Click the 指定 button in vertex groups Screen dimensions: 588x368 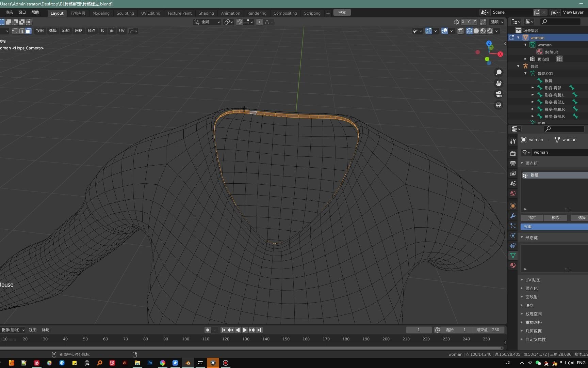point(532,217)
